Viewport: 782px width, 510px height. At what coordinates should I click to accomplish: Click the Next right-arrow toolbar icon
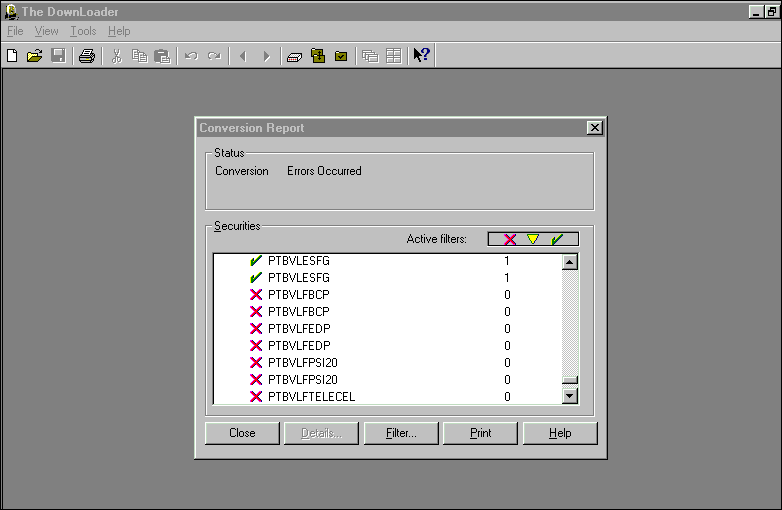click(266, 56)
